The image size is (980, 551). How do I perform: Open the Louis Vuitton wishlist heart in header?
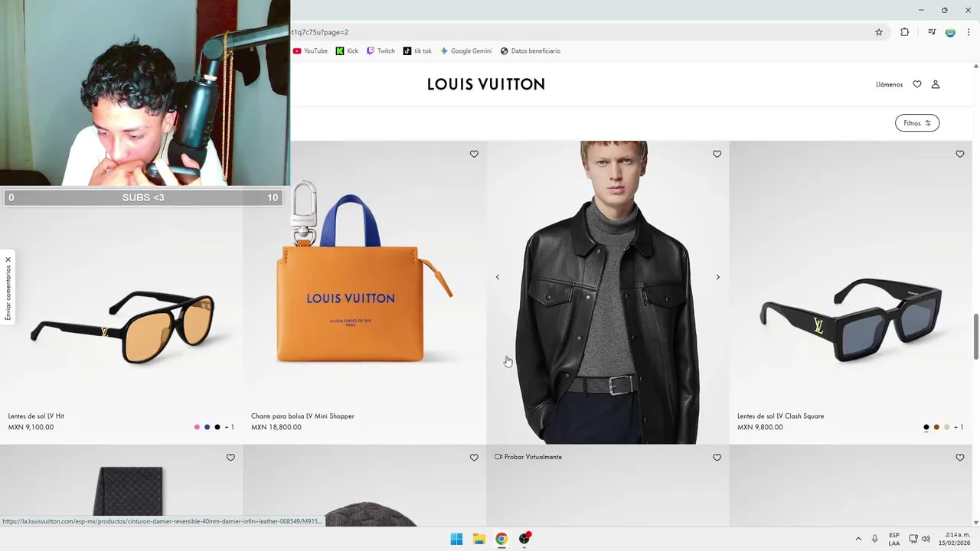pos(917,84)
